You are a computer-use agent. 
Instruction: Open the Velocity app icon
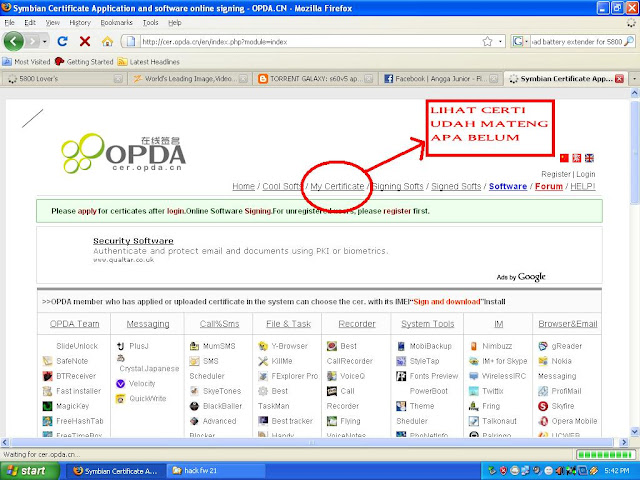[x=120, y=384]
